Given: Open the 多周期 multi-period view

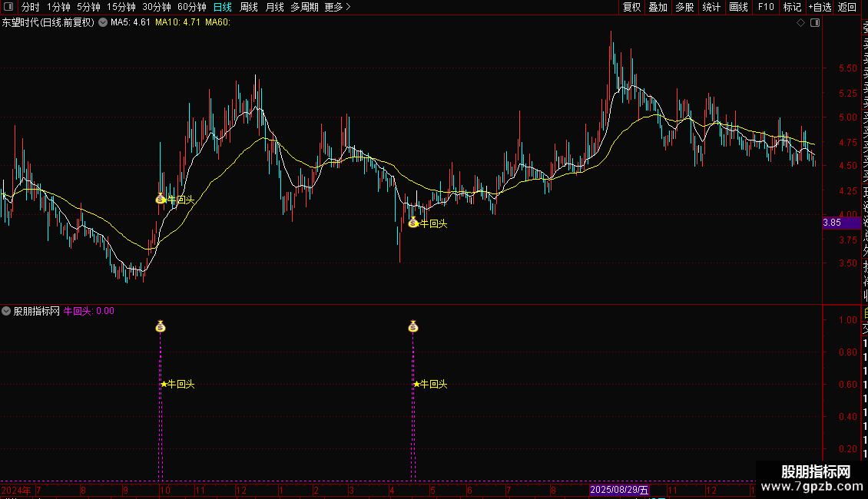Looking at the screenshot, I should point(304,7).
